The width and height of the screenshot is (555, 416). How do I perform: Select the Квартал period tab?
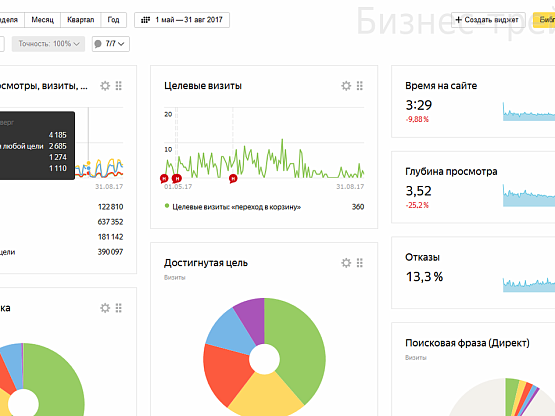coord(81,20)
